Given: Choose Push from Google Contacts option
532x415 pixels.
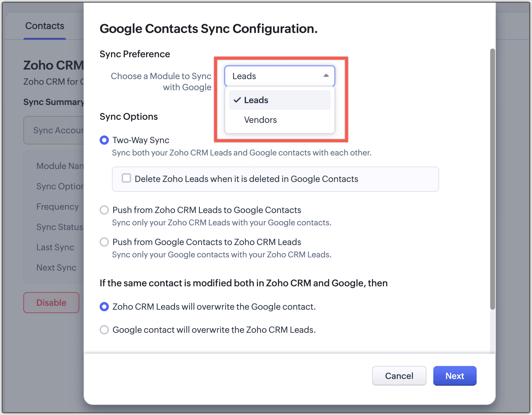Looking at the screenshot, I should (104, 242).
